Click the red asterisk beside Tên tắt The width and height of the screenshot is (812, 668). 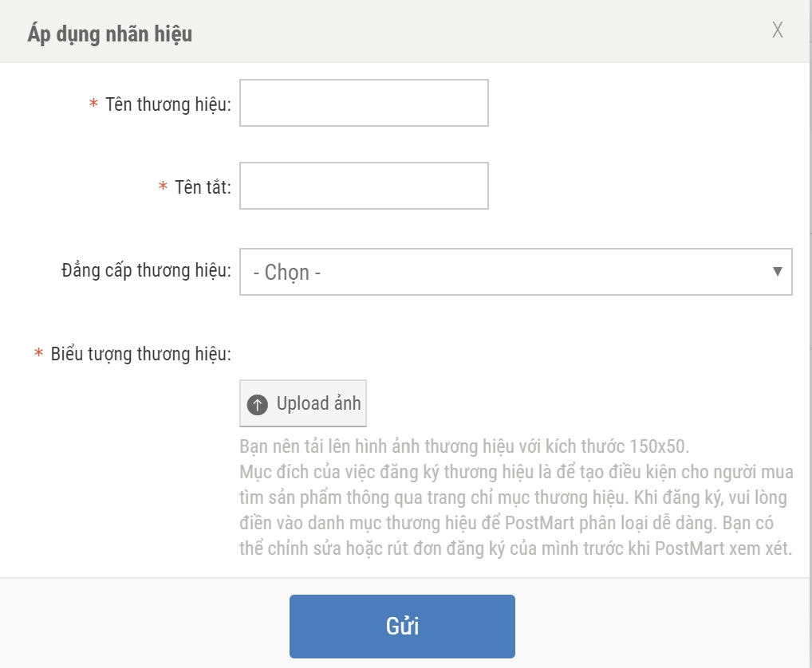(163, 187)
